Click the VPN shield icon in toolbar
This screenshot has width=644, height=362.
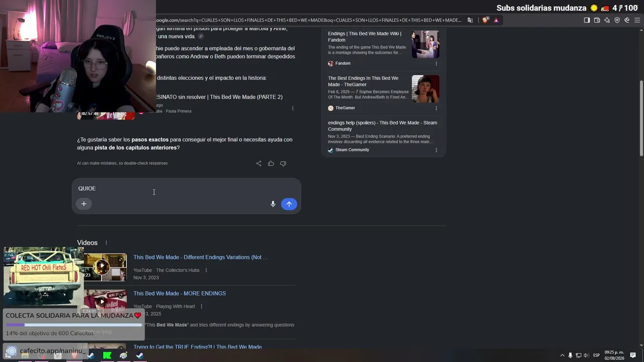pyautogui.click(x=617, y=20)
